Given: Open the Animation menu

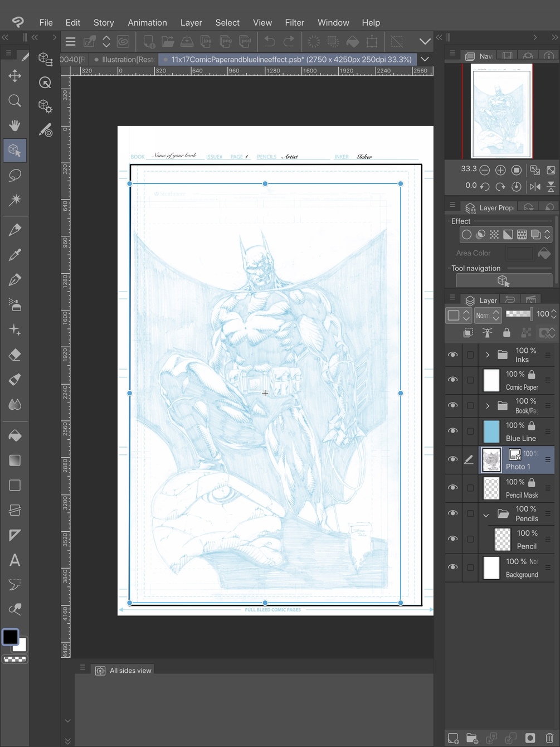Looking at the screenshot, I should coord(147,22).
